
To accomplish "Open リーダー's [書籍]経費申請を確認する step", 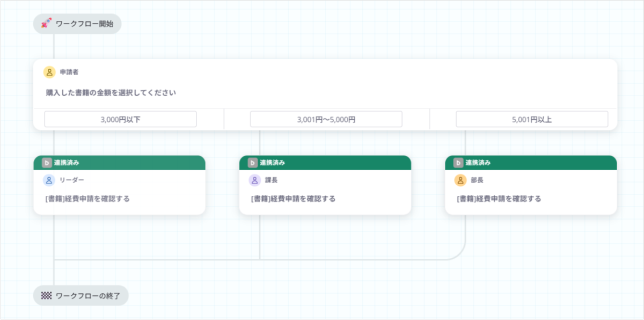I will [x=88, y=199].
